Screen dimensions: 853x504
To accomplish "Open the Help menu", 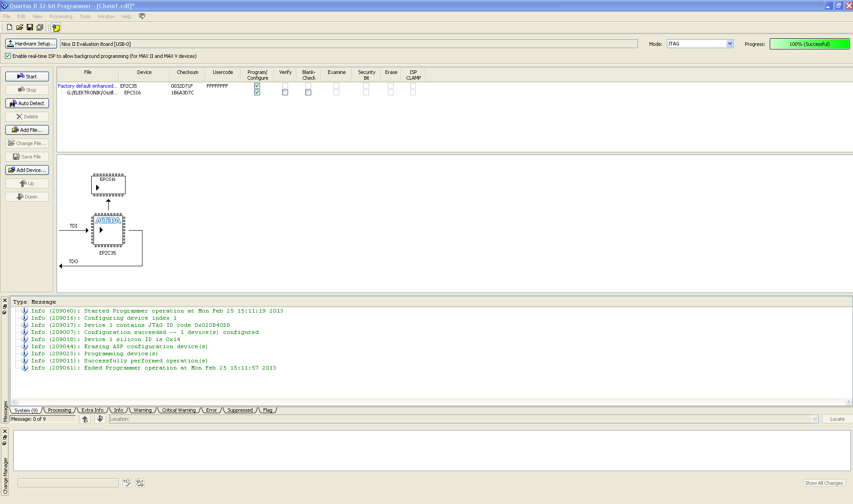I will click(x=126, y=16).
